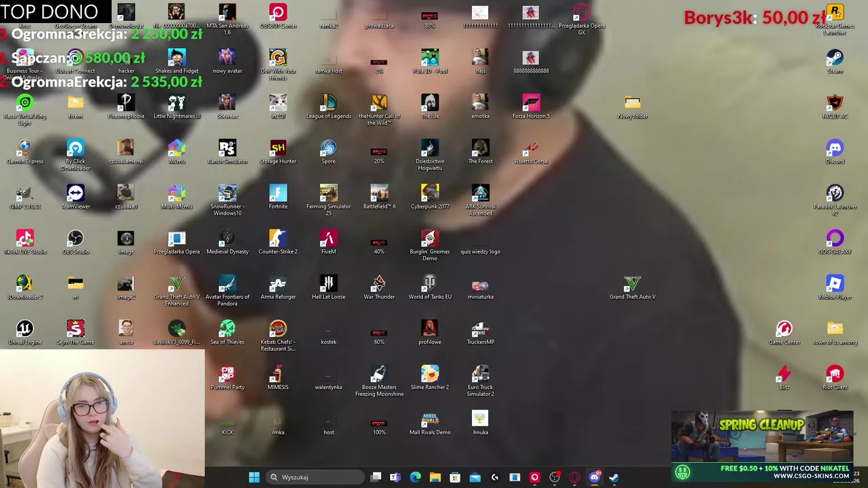868x488 pixels.
Task: Select the Grand Theft Auto V icon
Action: (x=632, y=284)
